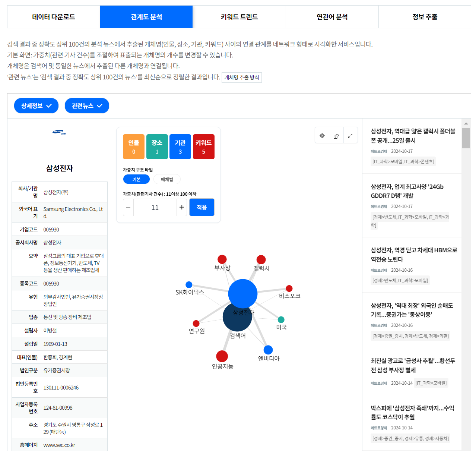Click representatives 한종희, 경계현
Screen dimensions: 476x451
pos(58,357)
